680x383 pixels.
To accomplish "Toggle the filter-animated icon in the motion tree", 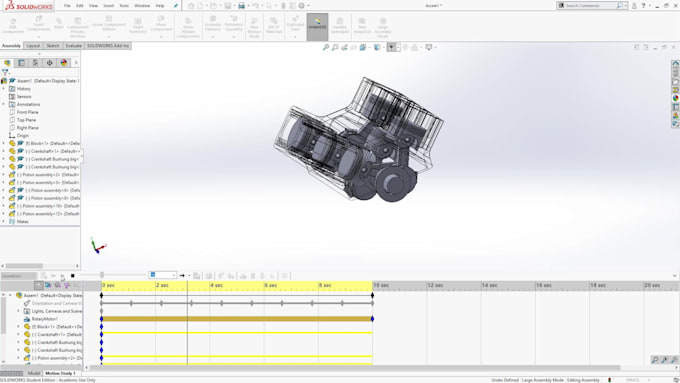I will click(48, 285).
